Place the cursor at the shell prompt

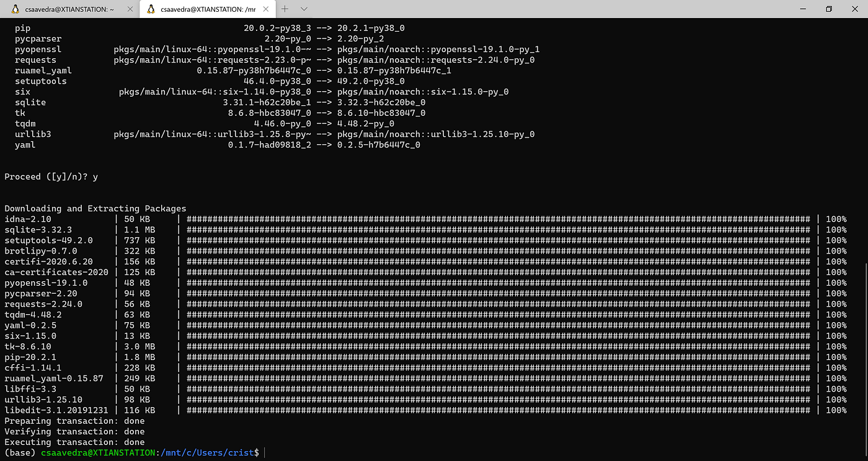tap(263, 452)
